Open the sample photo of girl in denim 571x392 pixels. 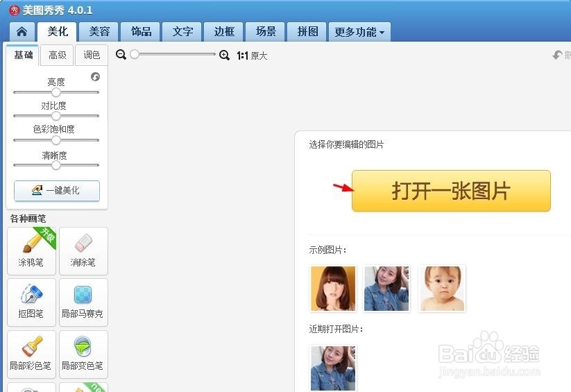tap(386, 289)
